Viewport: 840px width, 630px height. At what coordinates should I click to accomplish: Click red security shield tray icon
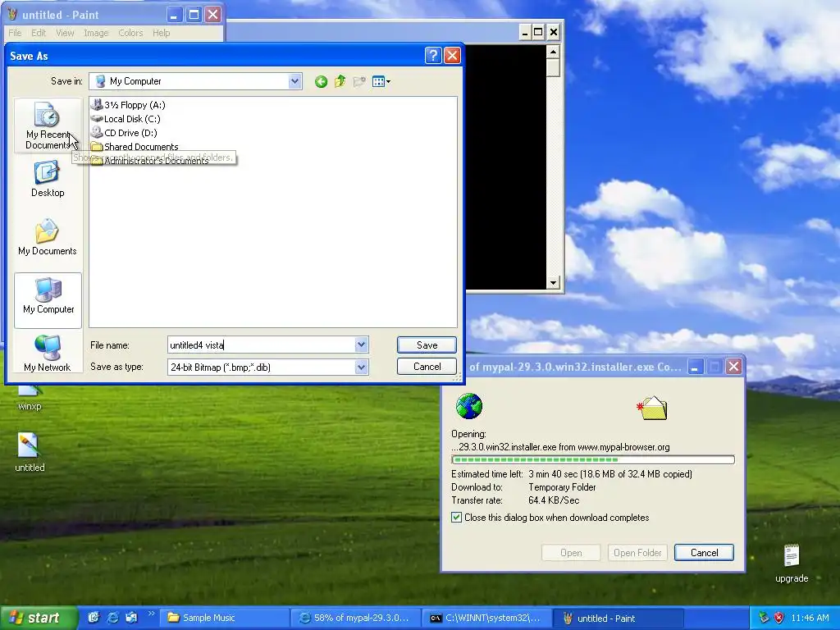(x=778, y=618)
